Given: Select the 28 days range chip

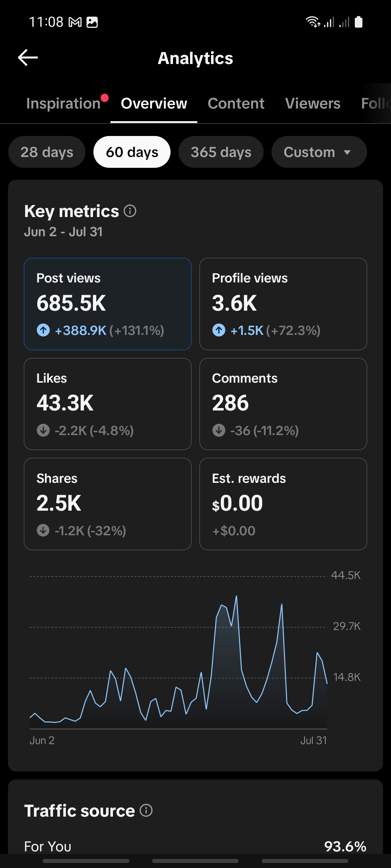Looking at the screenshot, I should pyautogui.click(x=47, y=152).
